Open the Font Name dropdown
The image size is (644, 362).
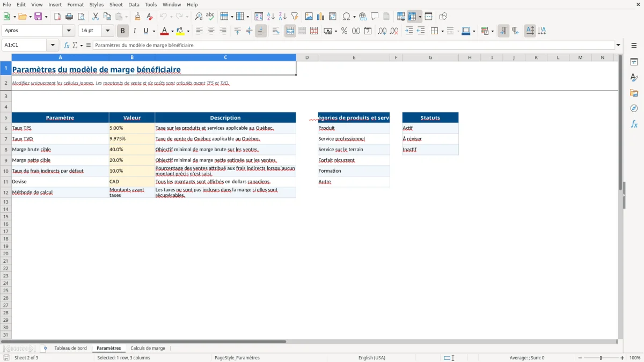pos(69,31)
